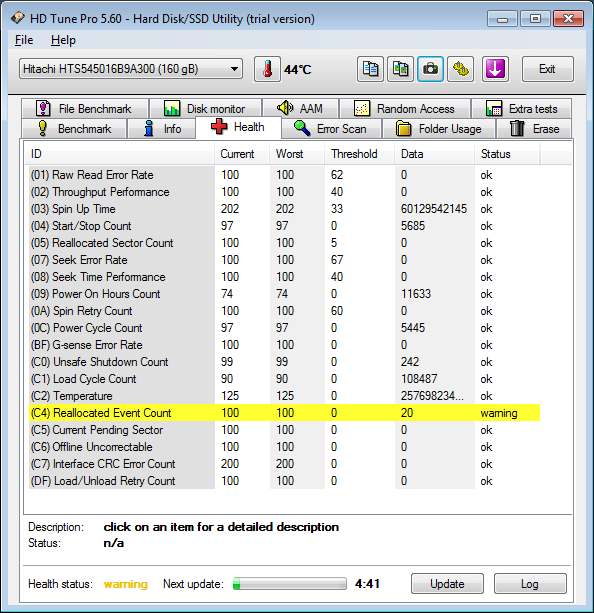Open the Help menu

tap(63, 40)
